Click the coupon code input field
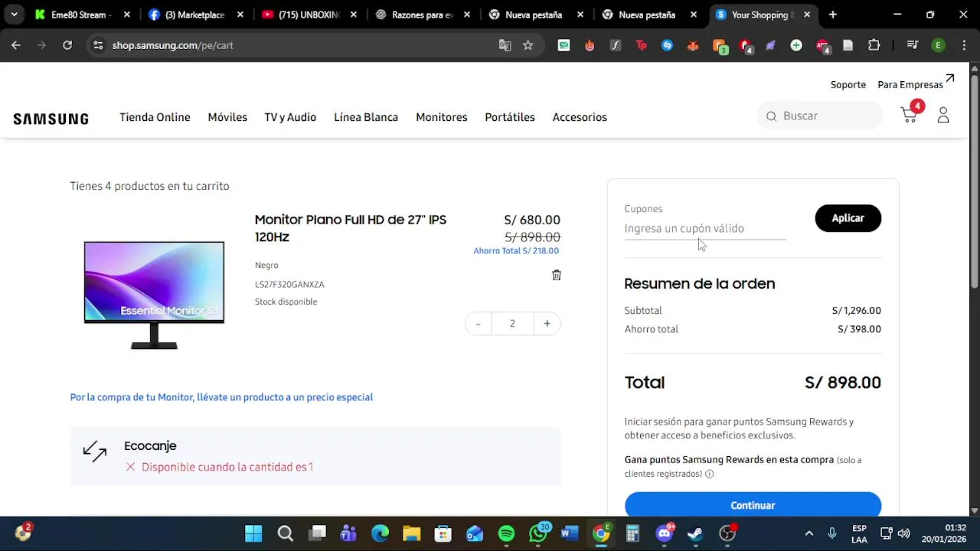Screen dimensions: 980x551 click(x=705, y=228)
